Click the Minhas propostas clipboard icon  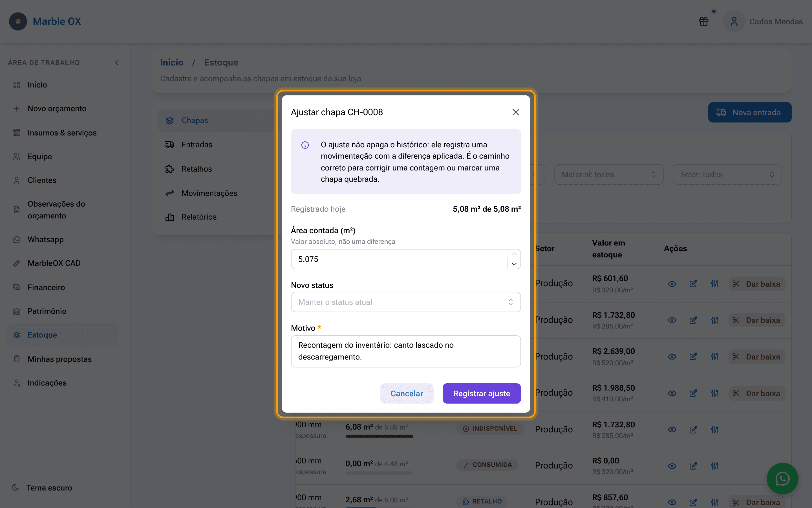(x=16, y=359)
